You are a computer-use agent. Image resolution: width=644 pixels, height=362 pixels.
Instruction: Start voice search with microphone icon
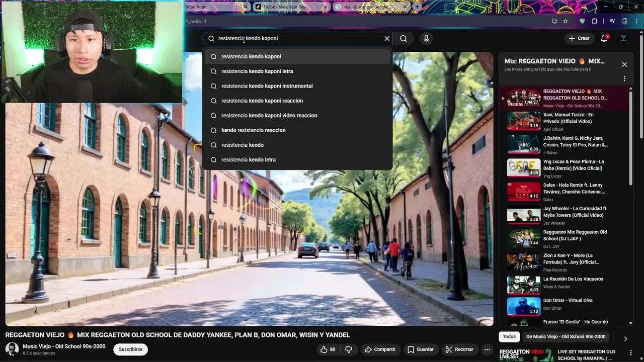click(426, 38)
